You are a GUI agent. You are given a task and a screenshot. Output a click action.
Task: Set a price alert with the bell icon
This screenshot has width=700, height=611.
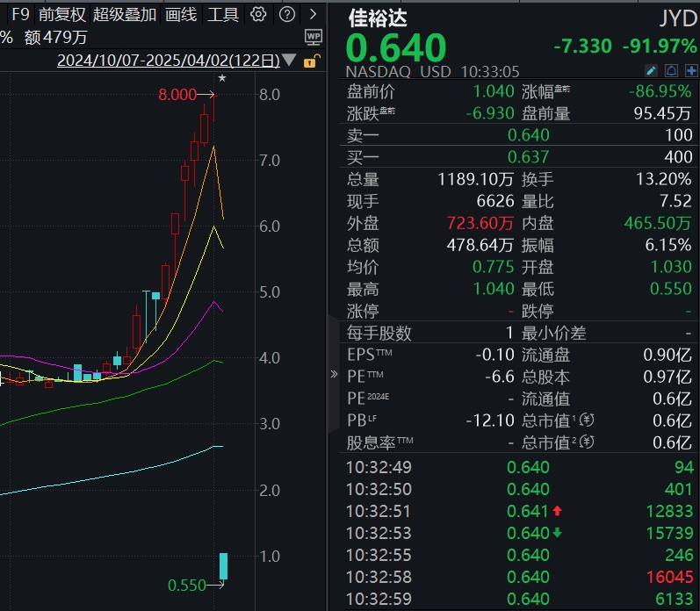pyautogui.click(x=671, y=71)
